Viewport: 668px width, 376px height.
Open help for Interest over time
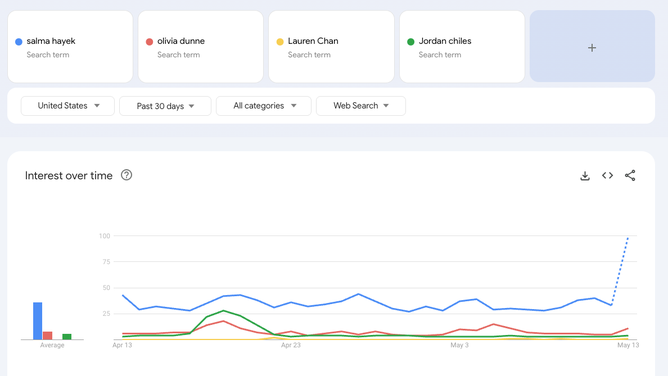click(127, 175)
